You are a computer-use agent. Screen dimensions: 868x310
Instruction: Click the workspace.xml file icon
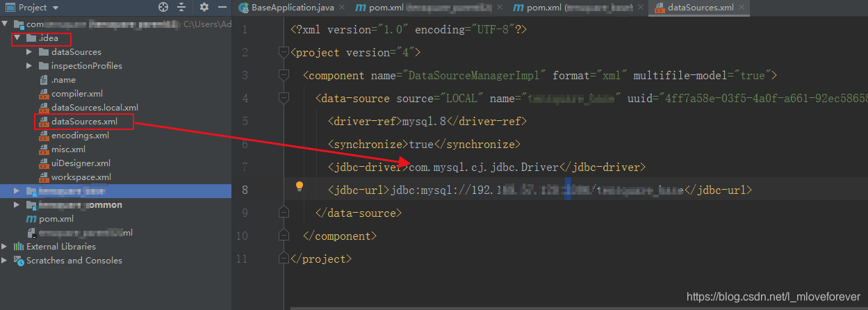pyautogui.click(x=44, y=177)
